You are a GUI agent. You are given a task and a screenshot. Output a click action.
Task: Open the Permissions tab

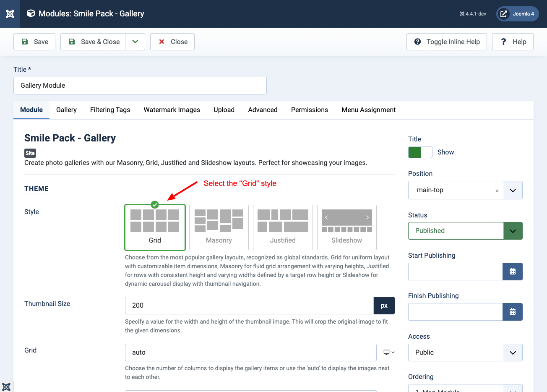click(310, 110)
